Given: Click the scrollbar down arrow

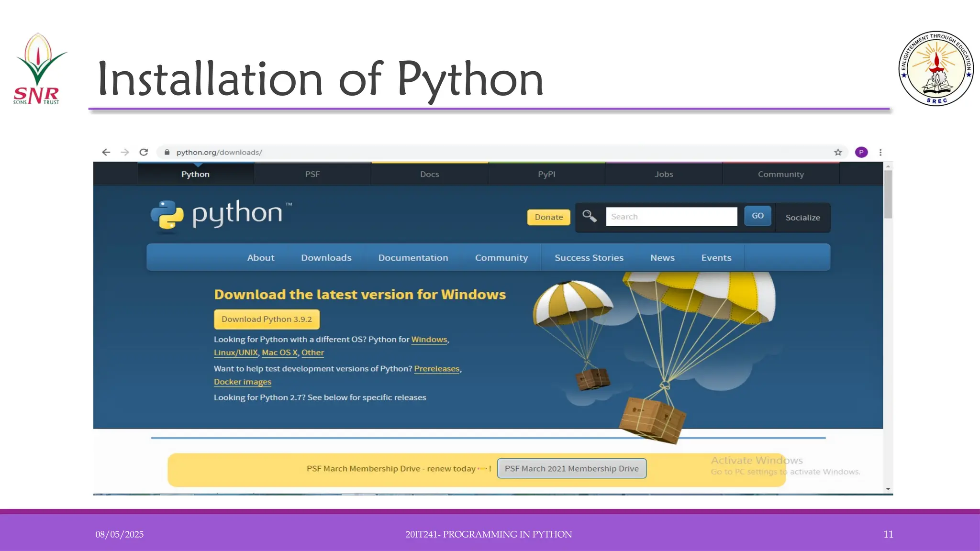Looking at the screenshot, I should pos(888,489).
